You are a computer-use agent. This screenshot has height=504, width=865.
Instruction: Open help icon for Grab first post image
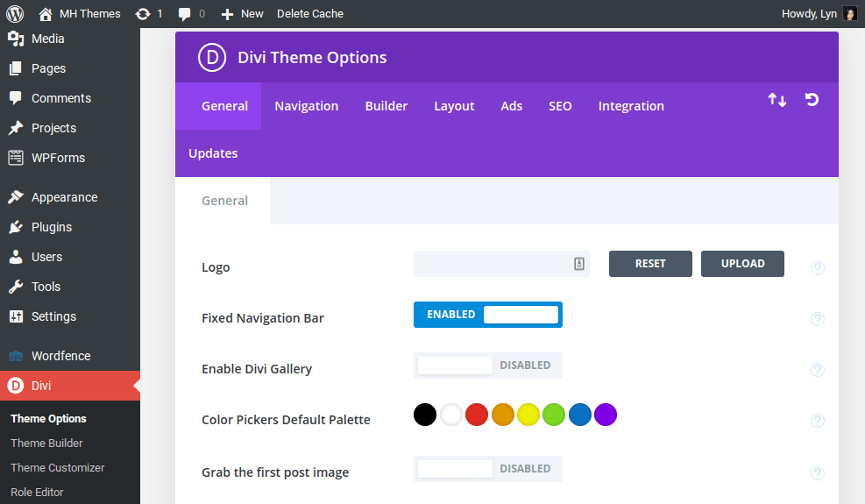(x=817, y=473)
